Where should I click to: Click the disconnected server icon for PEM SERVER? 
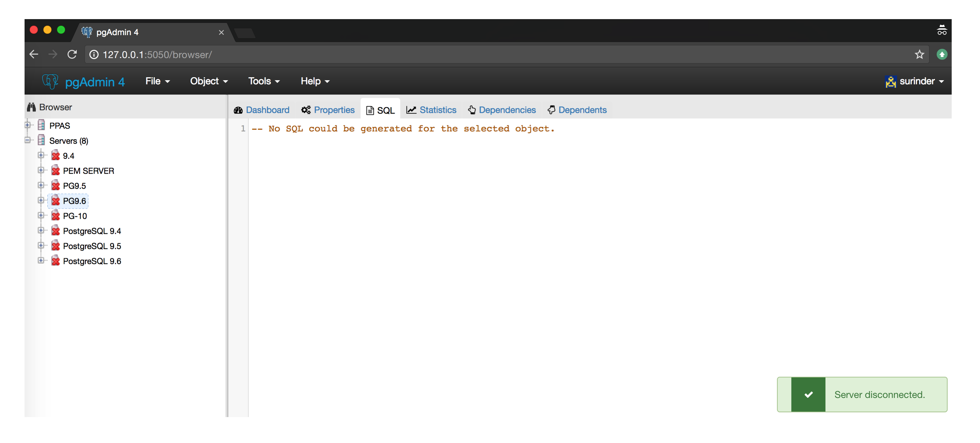(x=56, y=171)
